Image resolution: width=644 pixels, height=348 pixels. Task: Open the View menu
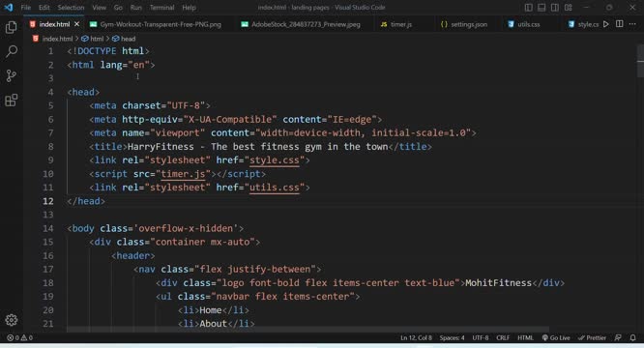coord(99,8)
